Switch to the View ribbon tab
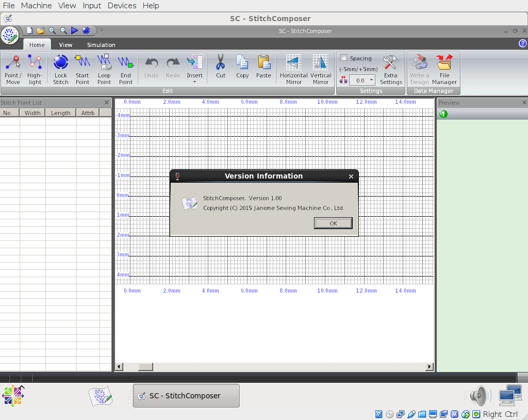Screen dimensions: 528x420 pyautogui.click(x=65, y=45)
